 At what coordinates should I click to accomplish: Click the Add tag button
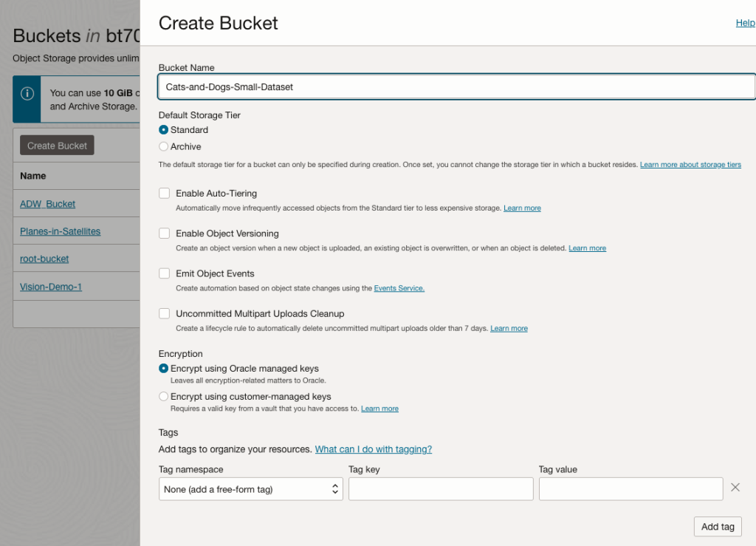pos(717,527)
